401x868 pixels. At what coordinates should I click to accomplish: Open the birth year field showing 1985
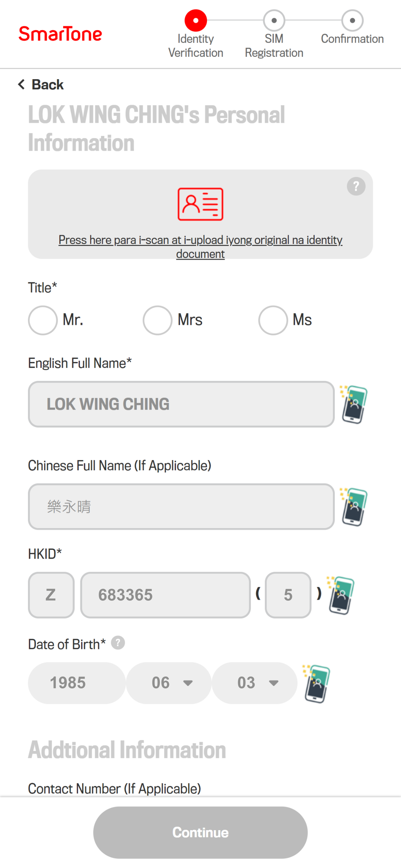tap(77, 683)
